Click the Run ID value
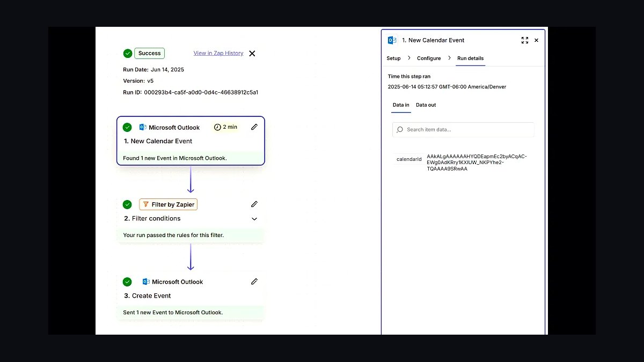 pyautogui.click(x=201, y=92)
